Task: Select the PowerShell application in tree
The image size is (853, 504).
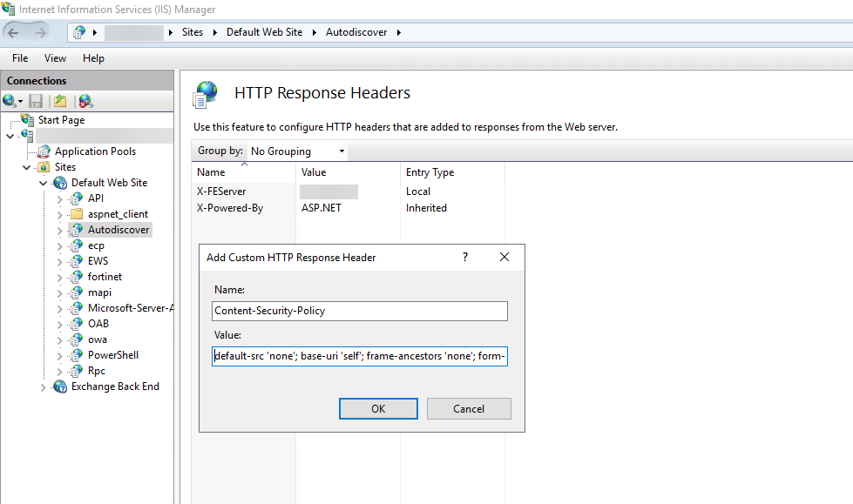Action: (x=112, y=355)
